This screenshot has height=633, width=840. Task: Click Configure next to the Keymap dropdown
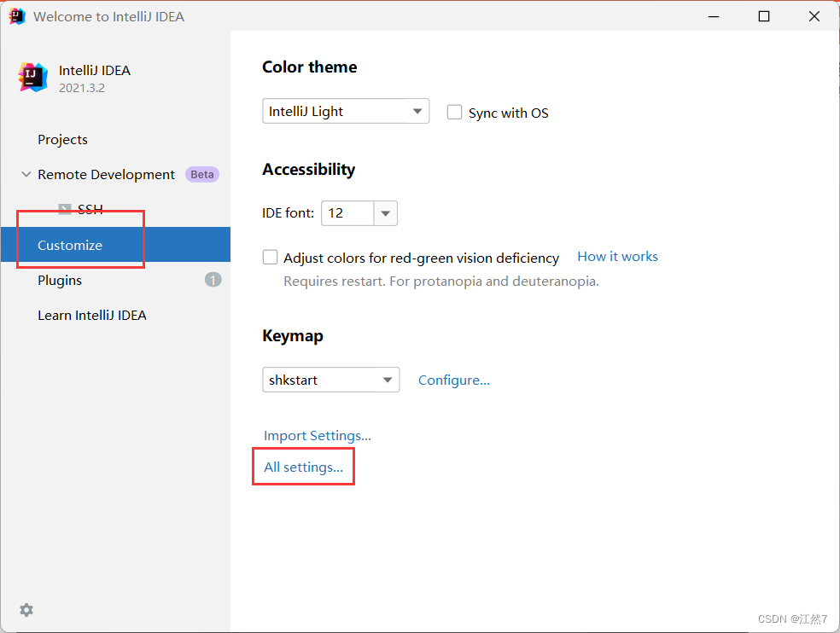453,380
